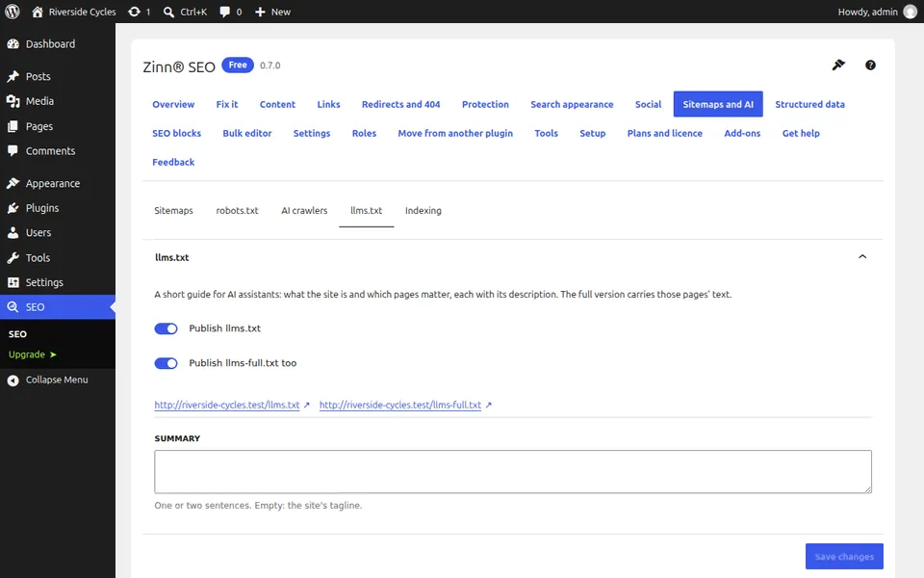924x578 pixels.
Task: Open the riverside-cycles.test/llms.txt link
Action: point(227,405)
